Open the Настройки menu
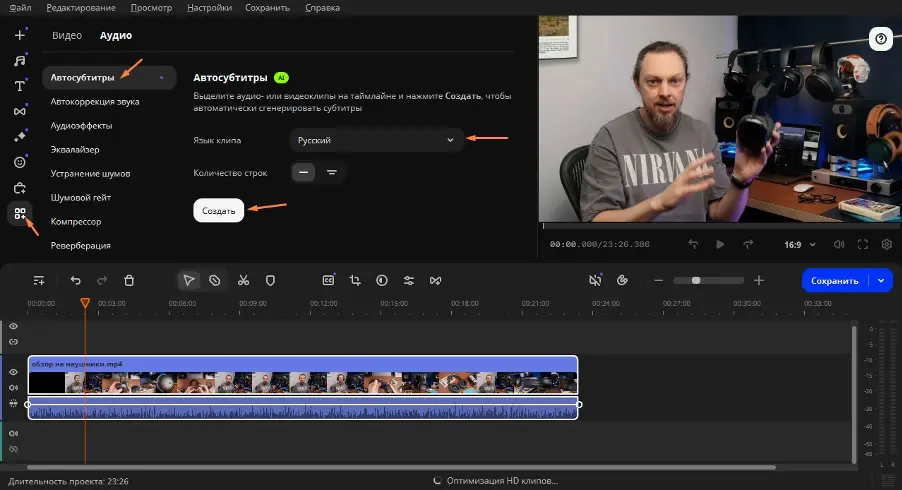 209,7
